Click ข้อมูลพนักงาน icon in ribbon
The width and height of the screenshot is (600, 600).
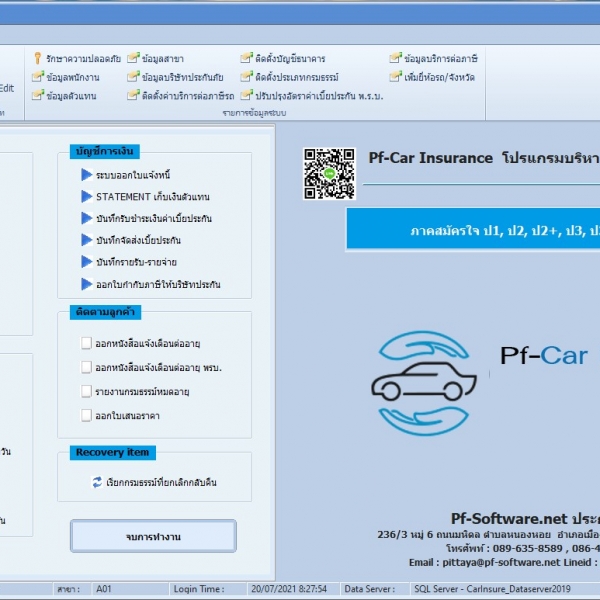(38, 77)
